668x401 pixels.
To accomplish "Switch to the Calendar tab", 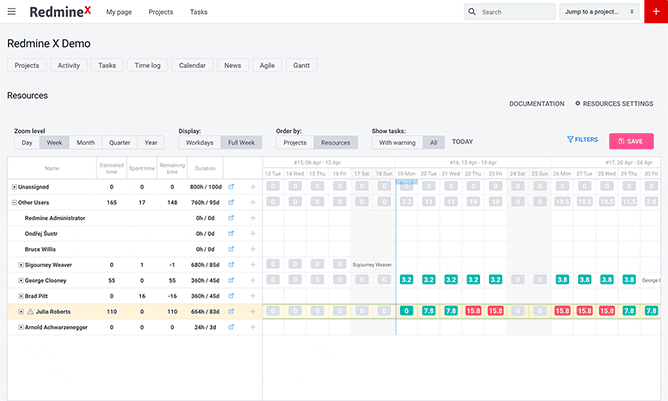I will (192, 65).
